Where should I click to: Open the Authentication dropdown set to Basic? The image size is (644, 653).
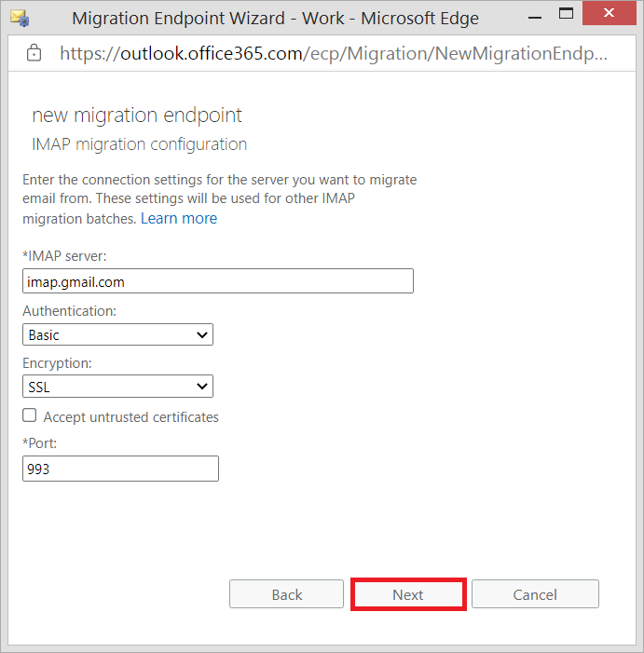(117, 334)
